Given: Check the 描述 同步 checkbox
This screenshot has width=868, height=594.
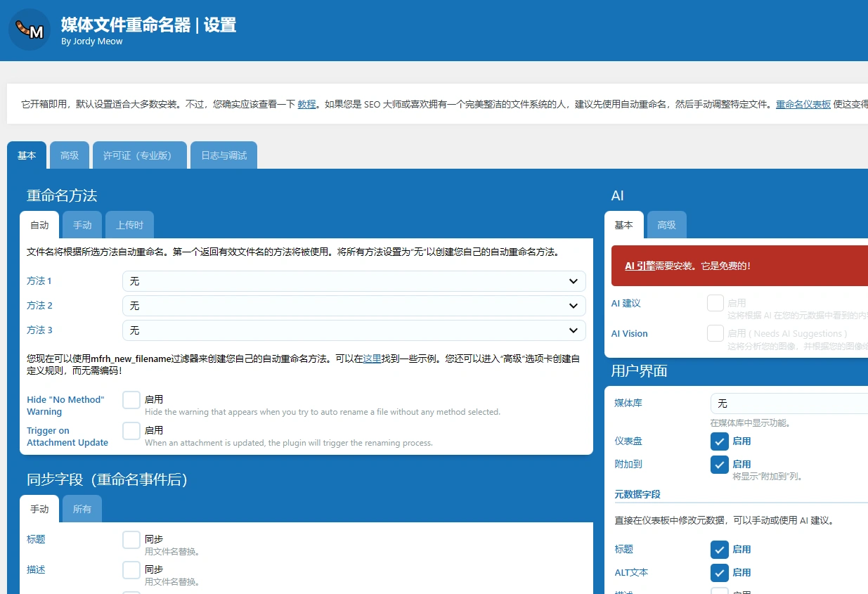Looking at the screenshot, I should 131,570.
